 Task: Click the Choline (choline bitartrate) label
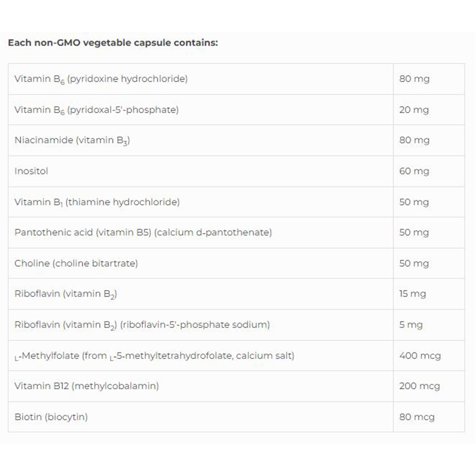pos(76,263)
